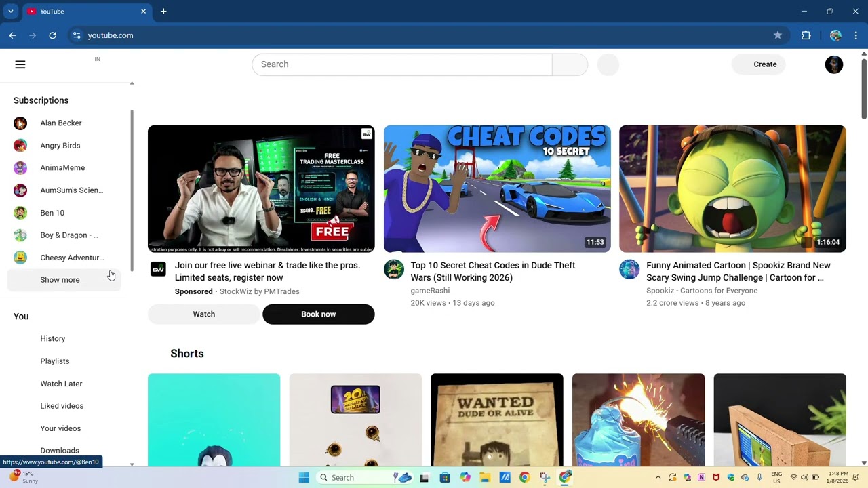Image resolution: width=868 pixels, height=488 pixels.
Task: Click the main page vertical scrollbar
Action: [864, 88]
